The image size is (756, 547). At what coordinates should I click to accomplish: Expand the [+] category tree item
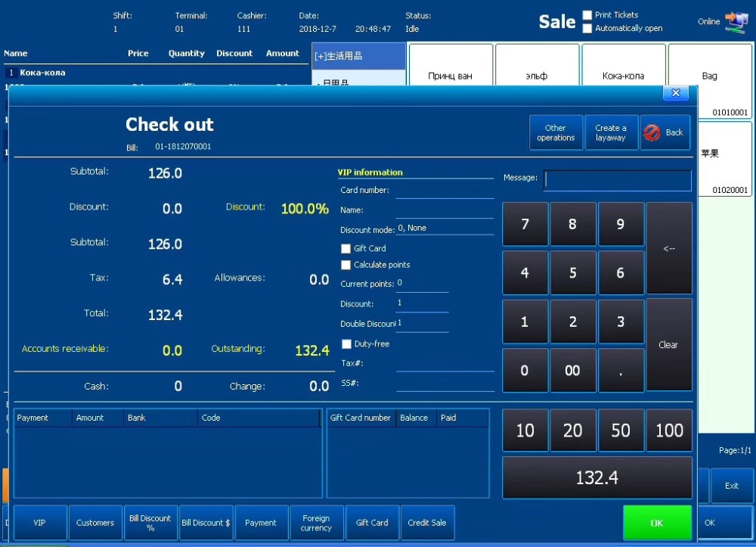(358, 56)
